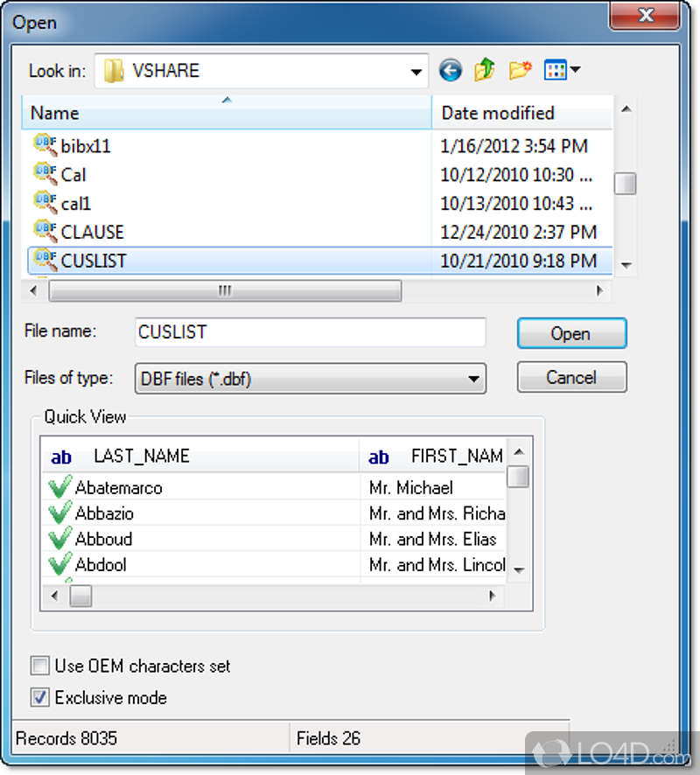Click the Open button

tap(572, 333)
